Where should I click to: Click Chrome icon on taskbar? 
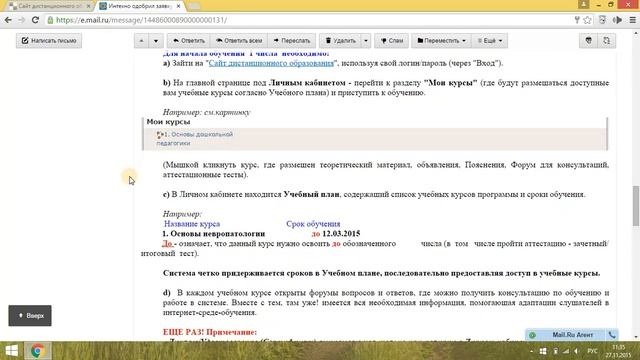click(38, 351)
